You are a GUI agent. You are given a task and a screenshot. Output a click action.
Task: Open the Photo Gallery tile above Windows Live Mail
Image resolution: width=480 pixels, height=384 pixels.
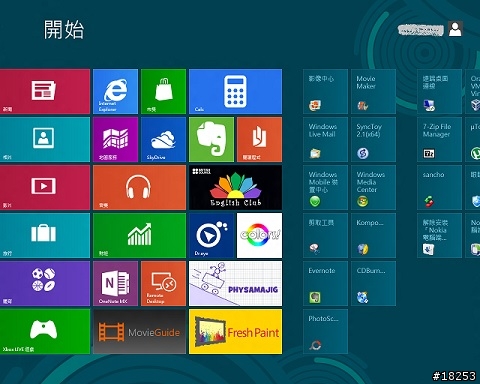pyautogui.click(x=325, y=91)
